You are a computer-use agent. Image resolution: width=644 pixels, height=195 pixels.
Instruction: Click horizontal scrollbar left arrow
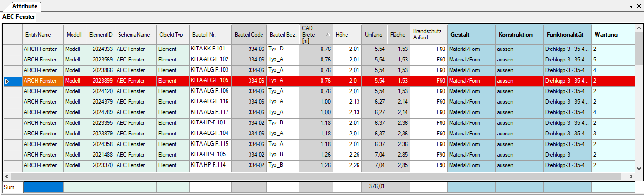tap(7, 176)
